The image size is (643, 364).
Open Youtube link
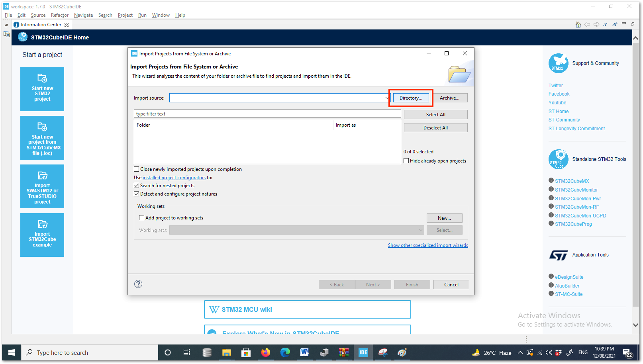557,103
